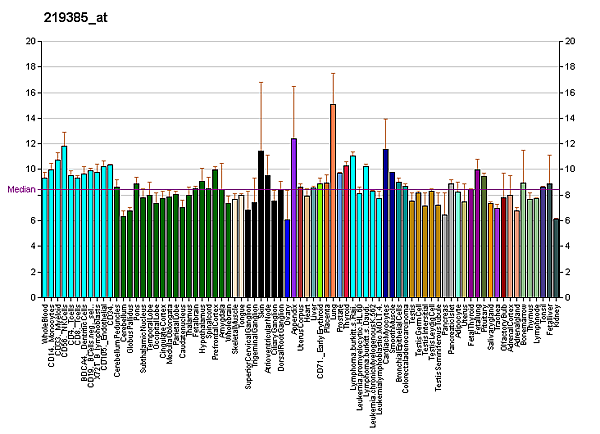Select the Tongue axis label
The width and height of the screenshot is (600, 434).
click(242, 315)
